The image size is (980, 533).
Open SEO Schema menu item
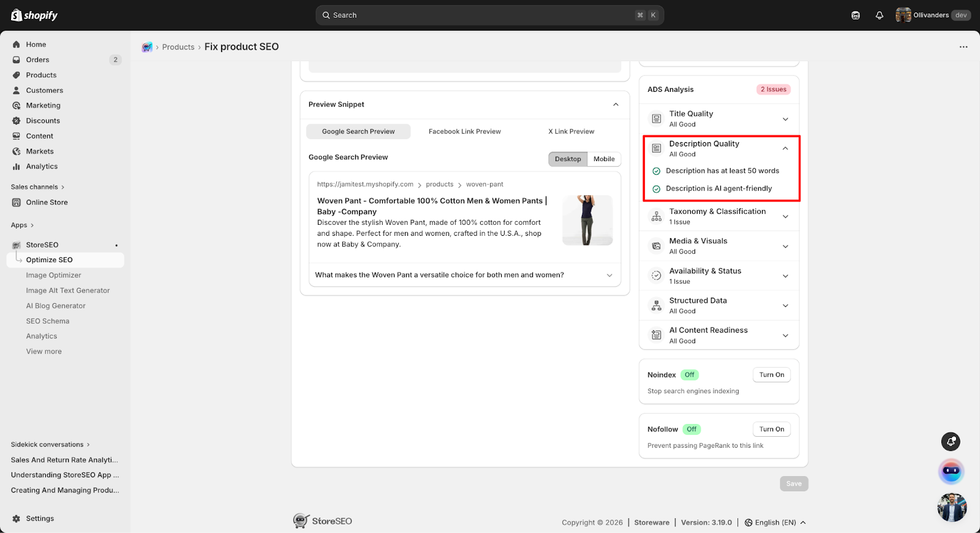(x=48, y=321)
